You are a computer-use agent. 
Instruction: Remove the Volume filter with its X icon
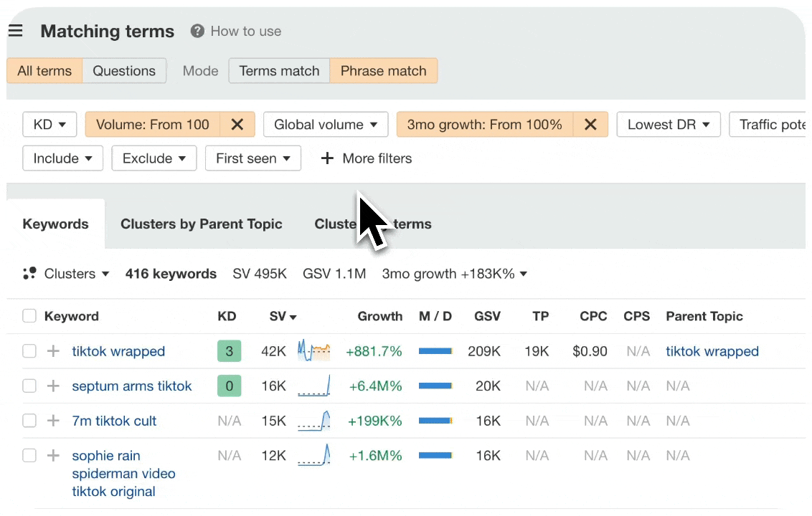(x=237, y=124)
